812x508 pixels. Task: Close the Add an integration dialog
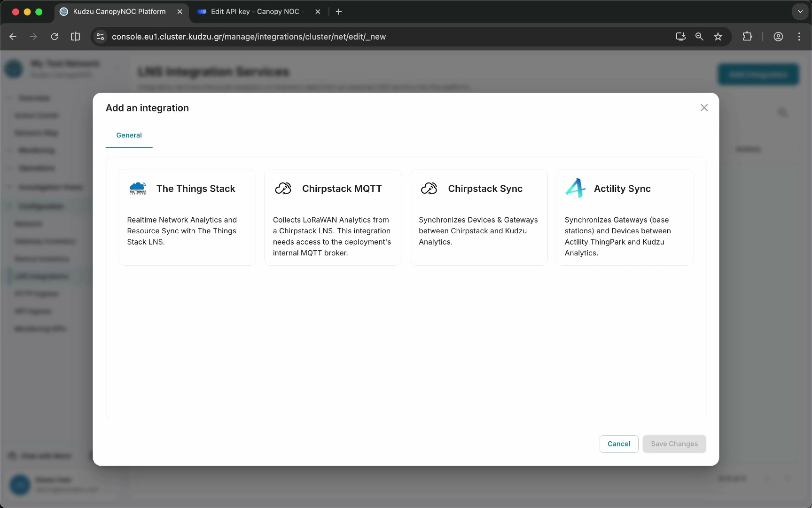pos(704,108)
